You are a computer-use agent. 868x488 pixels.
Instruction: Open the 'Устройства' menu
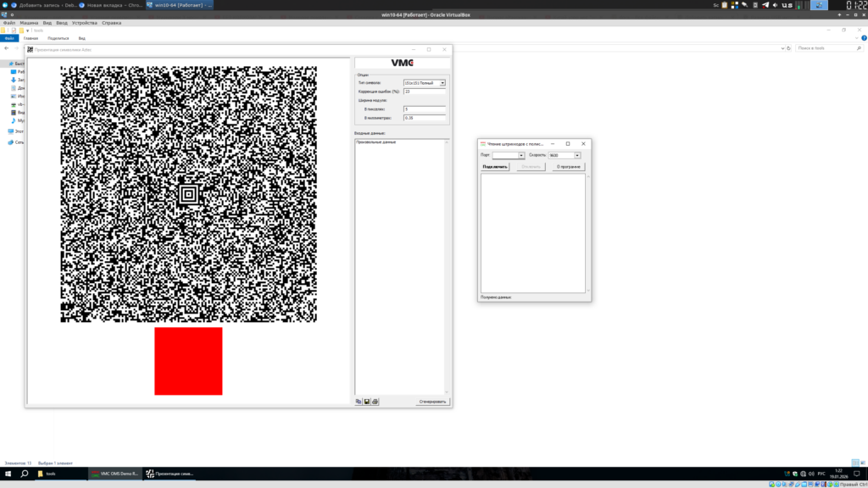[x=84, y=23]
